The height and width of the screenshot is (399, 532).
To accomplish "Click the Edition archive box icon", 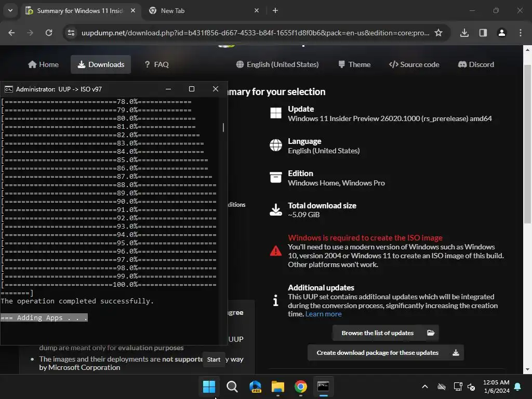I will [275, 177].
